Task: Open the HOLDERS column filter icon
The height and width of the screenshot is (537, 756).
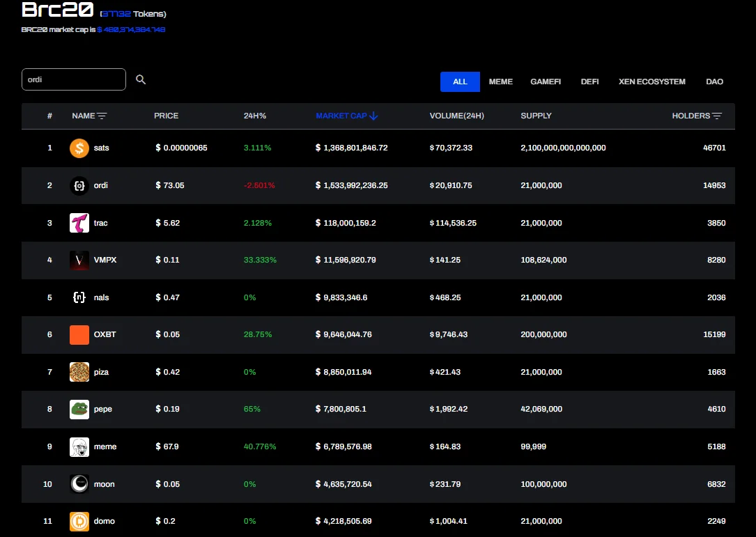Action: (x=717, y=116)
